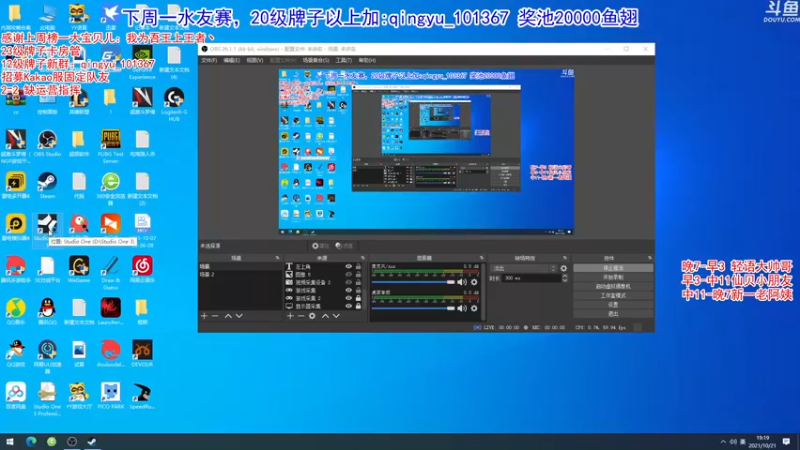Move selected scene down
The width and height of the screenshot is (800, 450).
239,316
